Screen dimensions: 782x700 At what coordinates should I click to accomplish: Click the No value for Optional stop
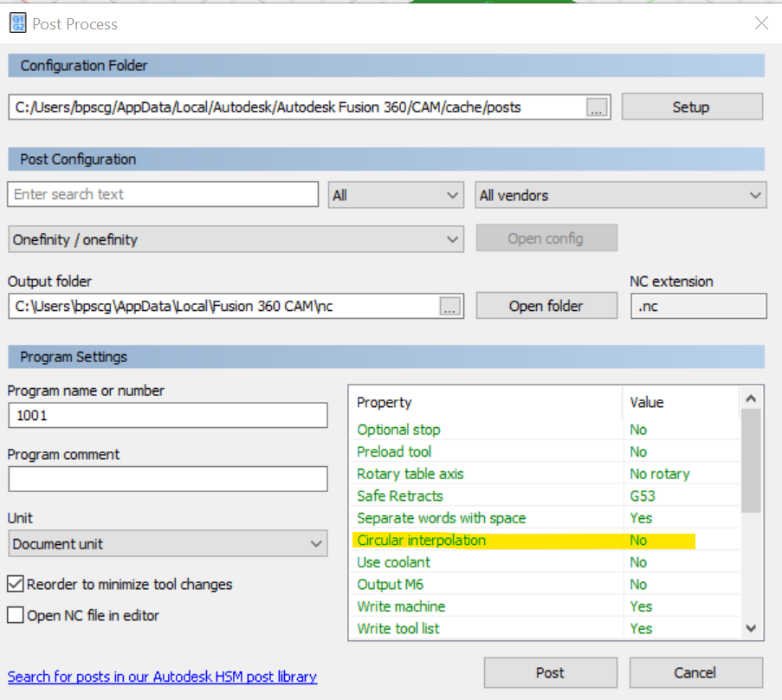[x=638, y=430]
